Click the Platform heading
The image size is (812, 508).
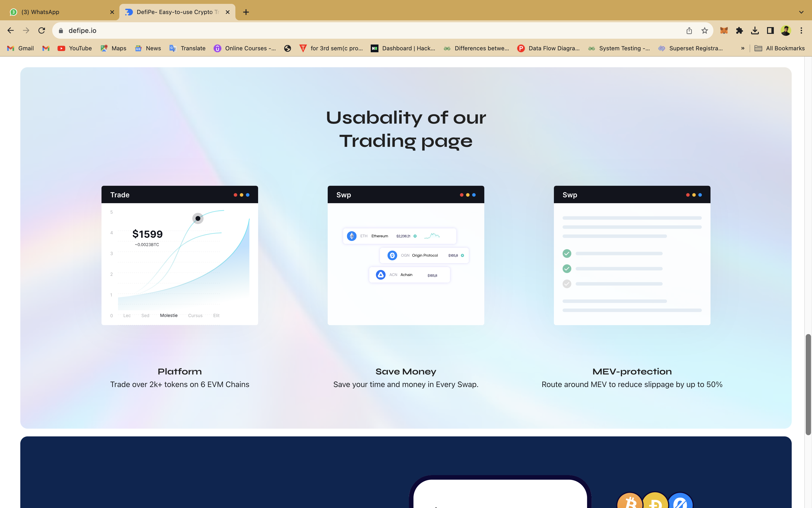(180, 371)
